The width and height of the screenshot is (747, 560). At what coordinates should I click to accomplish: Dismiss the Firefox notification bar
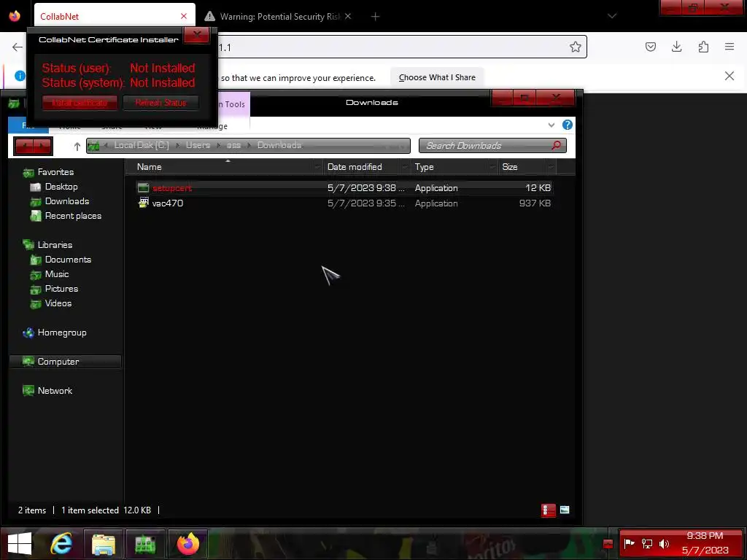[x=729, y=76]
